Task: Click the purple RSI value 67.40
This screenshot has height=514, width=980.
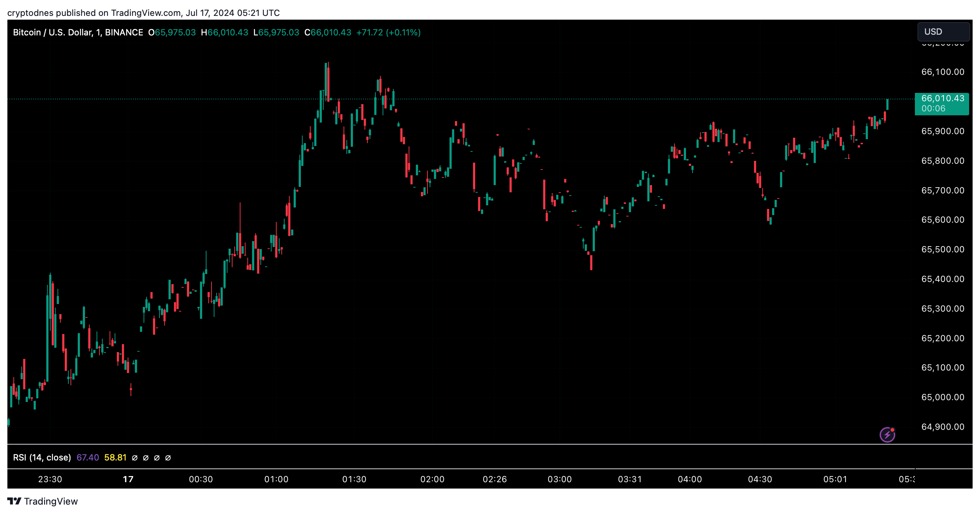Action: (x=88, y=457)
